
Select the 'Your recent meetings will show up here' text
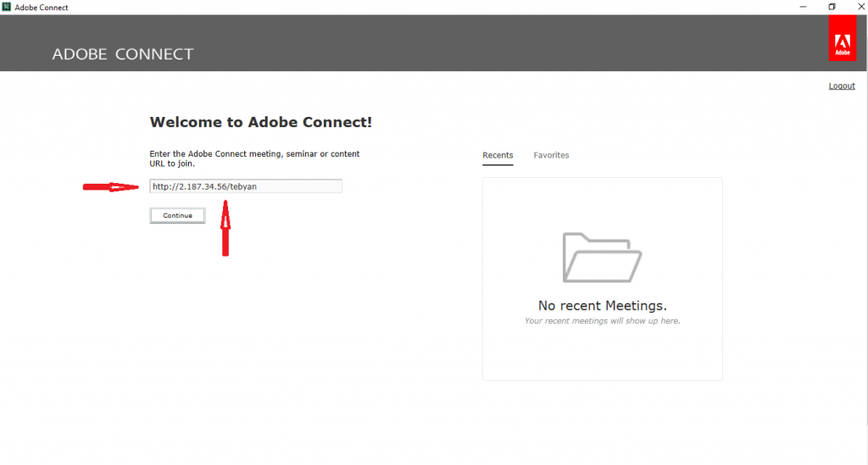pos(603,321)
